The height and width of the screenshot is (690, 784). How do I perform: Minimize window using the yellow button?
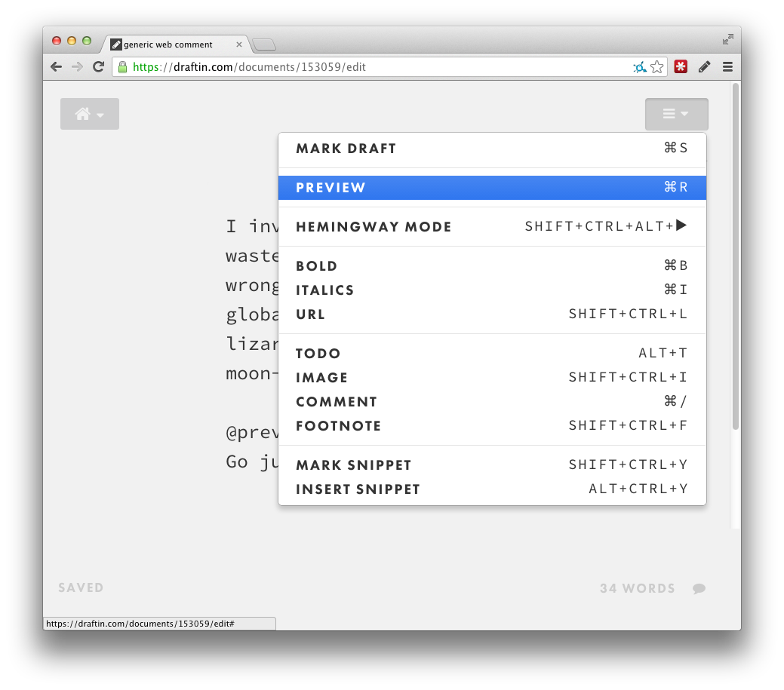[x=72, y=41]
